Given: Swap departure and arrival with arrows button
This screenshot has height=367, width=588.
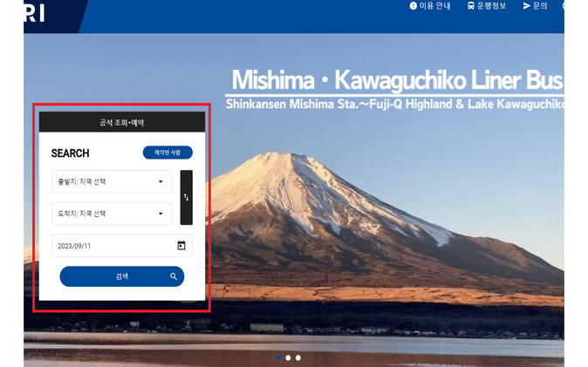Looking at the screenshot, I should click(187, 198).
